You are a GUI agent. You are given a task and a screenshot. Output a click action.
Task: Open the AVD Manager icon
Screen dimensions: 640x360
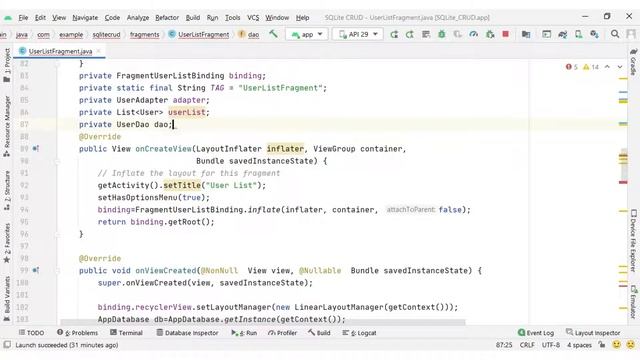coord(578,34)
